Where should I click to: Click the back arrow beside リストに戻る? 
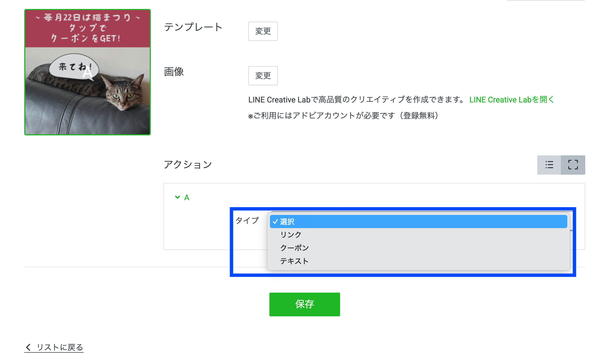coord(28,347)
